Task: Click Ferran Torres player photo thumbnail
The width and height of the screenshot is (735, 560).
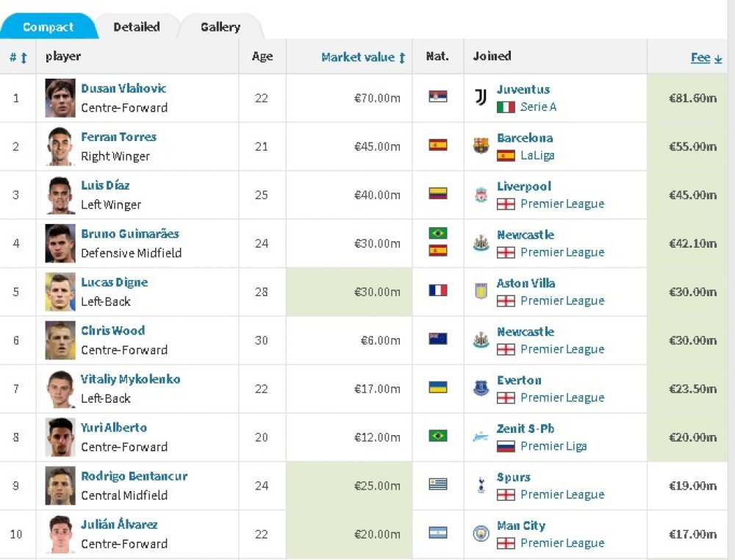Action: (60, 146)
